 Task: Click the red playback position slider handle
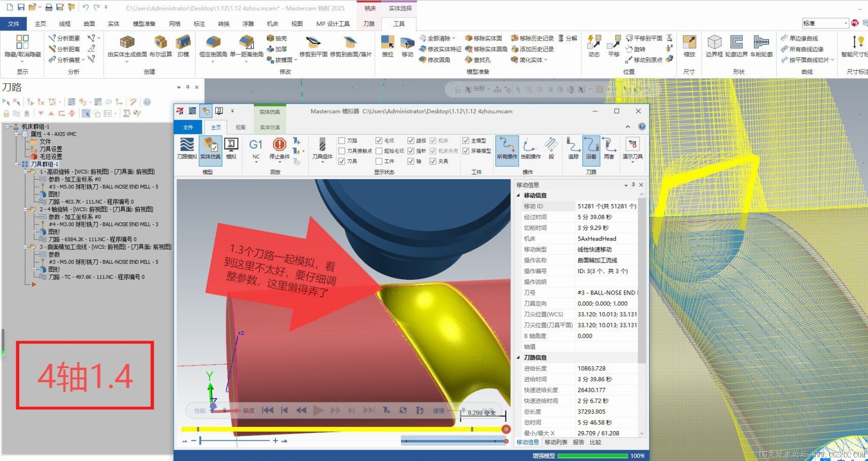pos(506,430)
